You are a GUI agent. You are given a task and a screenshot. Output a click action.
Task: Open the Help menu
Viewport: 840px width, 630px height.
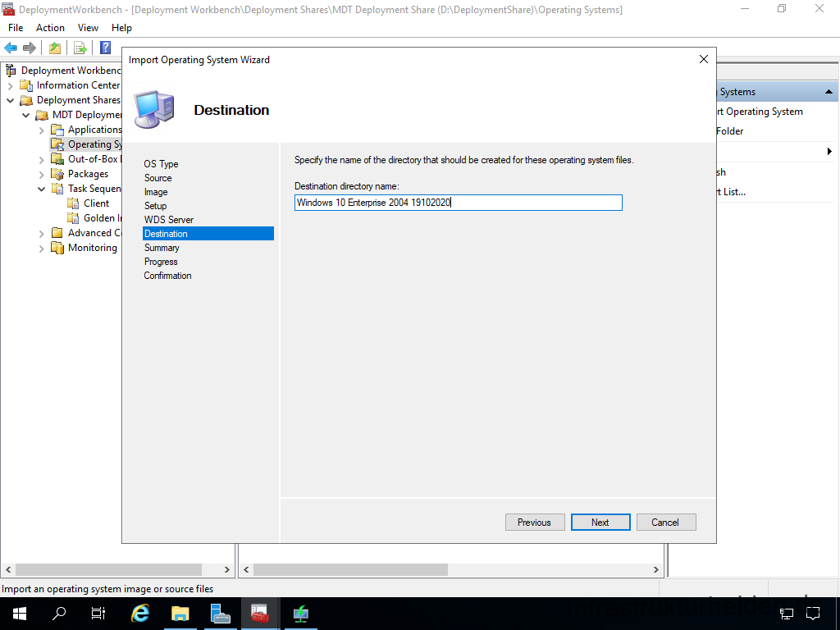[x=121, y=28]
